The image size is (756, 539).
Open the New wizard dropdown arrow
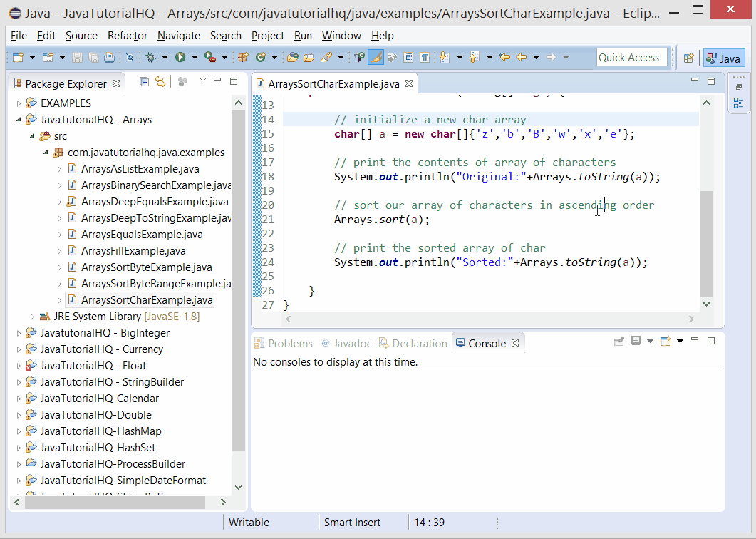(x=32, y=58)
